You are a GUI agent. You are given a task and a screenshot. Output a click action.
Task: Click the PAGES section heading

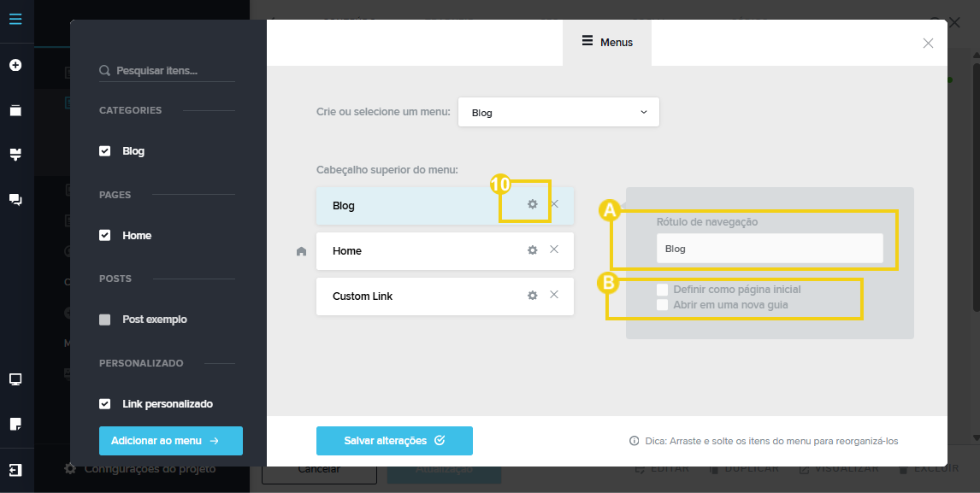click(115, 194)
